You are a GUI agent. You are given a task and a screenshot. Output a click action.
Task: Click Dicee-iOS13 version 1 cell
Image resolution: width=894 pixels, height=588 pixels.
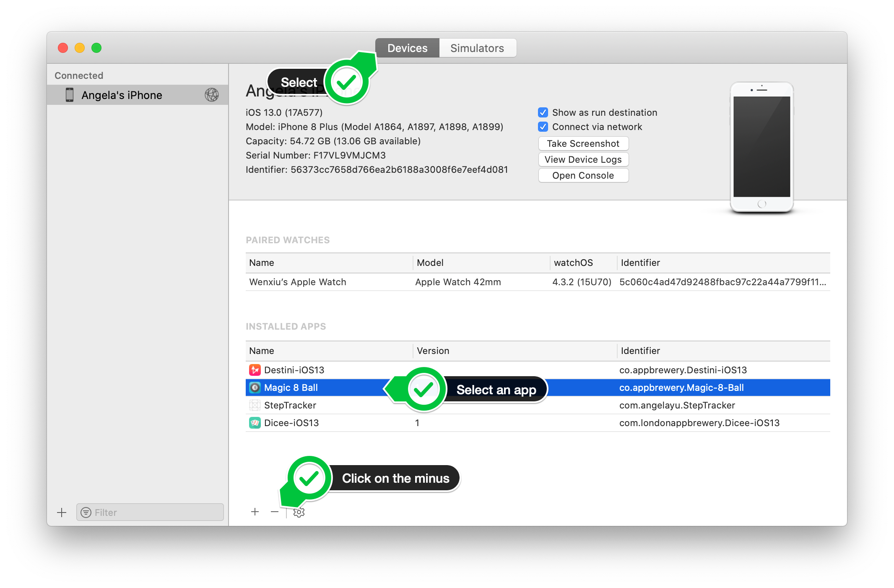click(x=417, y=423)
